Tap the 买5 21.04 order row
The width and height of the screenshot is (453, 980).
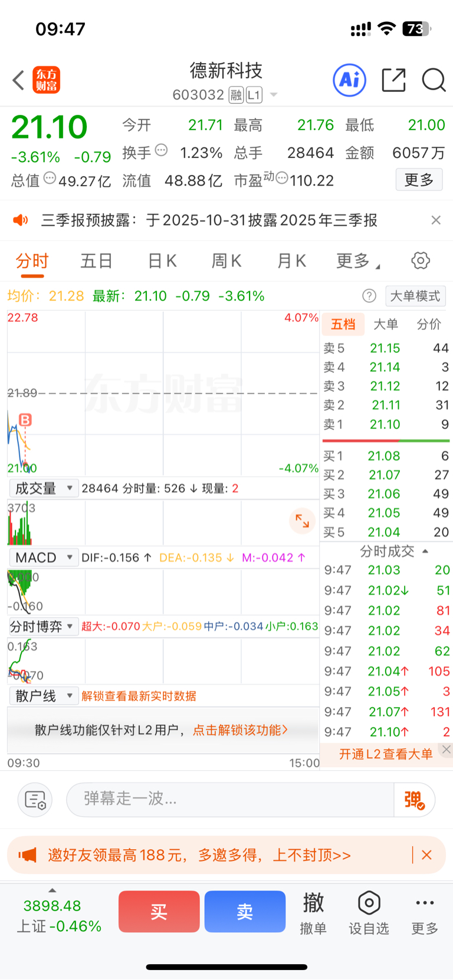(x=386, y=532)
